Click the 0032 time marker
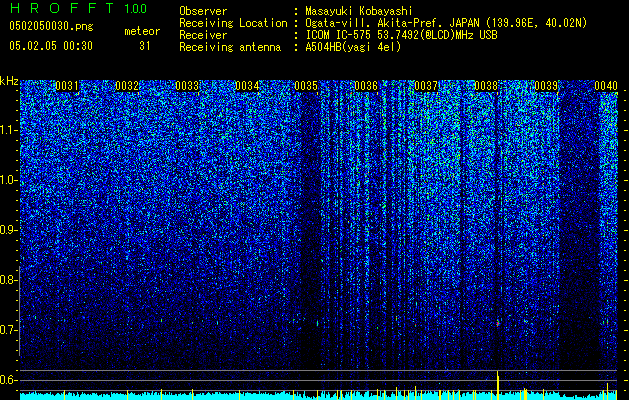The image size is (629, 400). [127, 86]
